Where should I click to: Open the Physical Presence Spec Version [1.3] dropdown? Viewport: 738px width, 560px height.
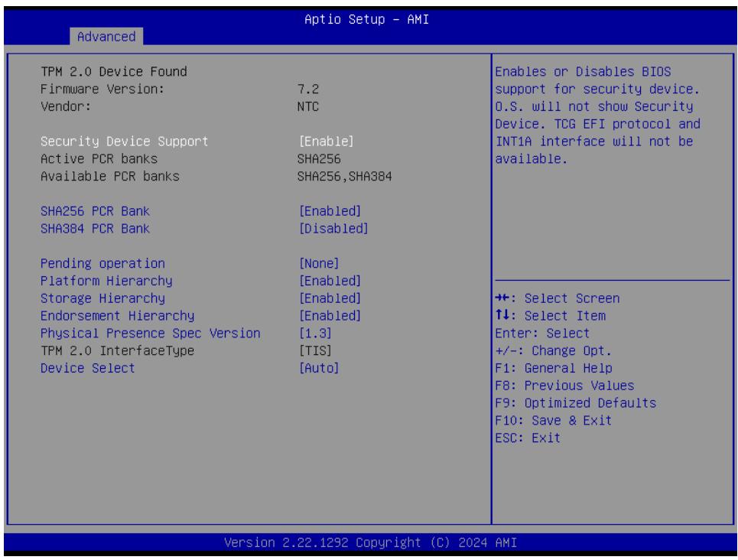coord(315,333)
